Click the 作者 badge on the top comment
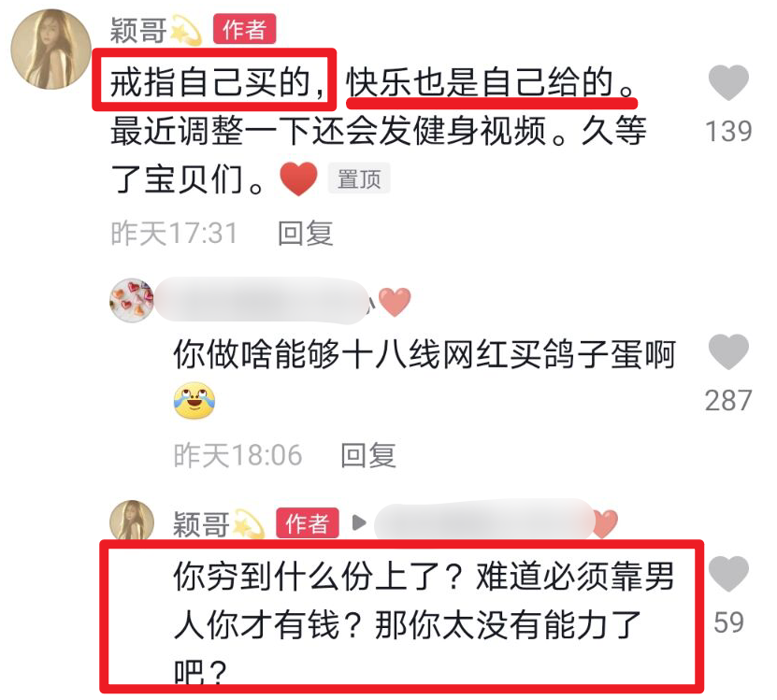Image resolution: width=777 pixels, height=700 pixels. coord(244,29)
